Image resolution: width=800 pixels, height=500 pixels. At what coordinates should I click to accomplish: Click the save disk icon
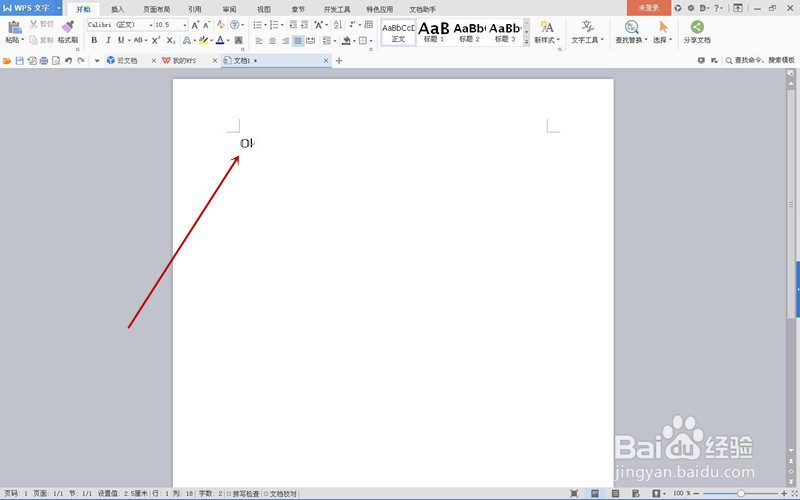pos(19,61)
